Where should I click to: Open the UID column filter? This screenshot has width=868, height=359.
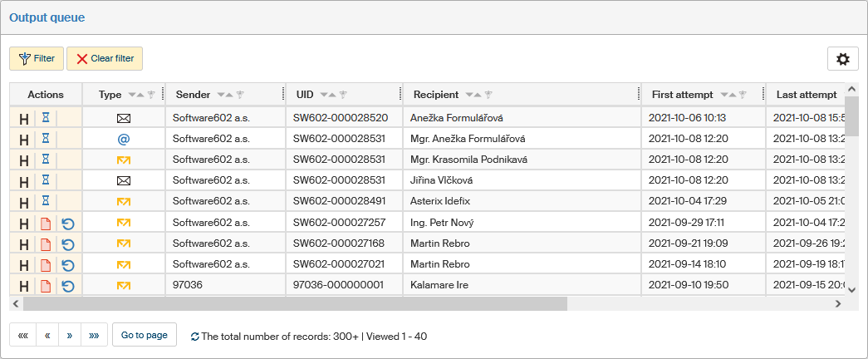coord(342,95)
